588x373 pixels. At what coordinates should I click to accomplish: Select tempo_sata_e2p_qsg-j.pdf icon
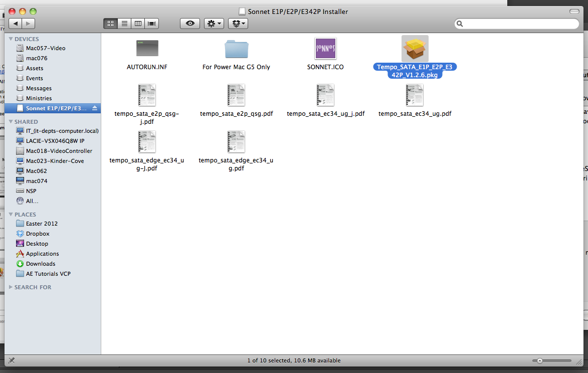point(147,95)
